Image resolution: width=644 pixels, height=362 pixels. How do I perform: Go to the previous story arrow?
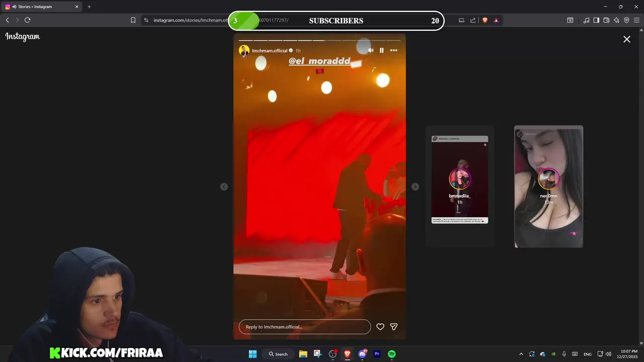pyautogui.click(x=224, y=187)
